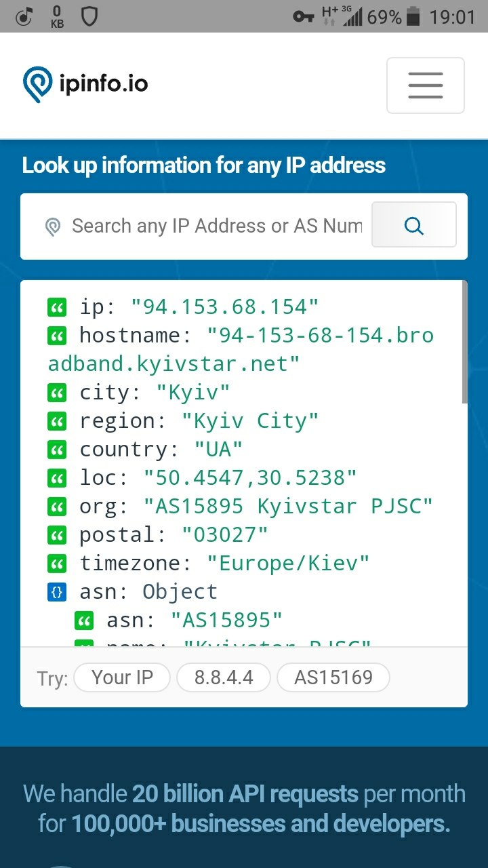Select the org value "AS15895 Kyivstar PJSC"

288,507
